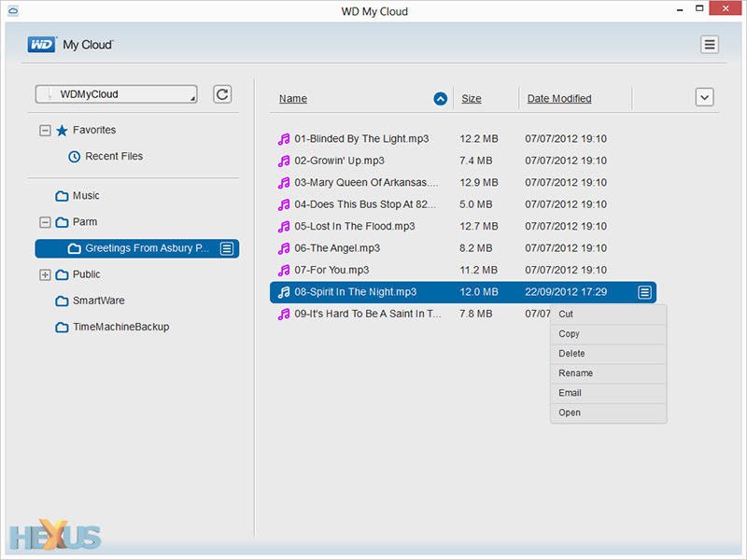The height and width of the screenshot is (560, 747).
Task: Click the Parm folder icon
Action: (62, 222)
